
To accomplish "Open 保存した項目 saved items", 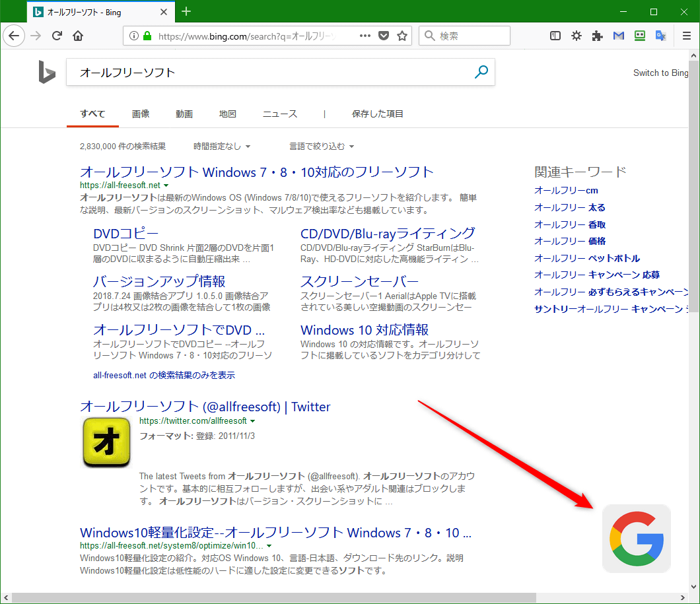I will [377, 114].
